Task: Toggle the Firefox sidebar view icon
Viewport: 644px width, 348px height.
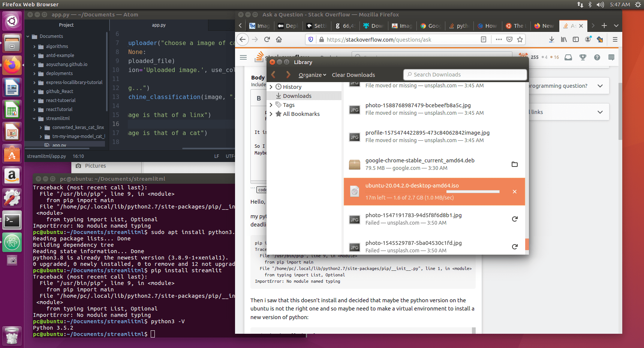Action: (576, 39)
